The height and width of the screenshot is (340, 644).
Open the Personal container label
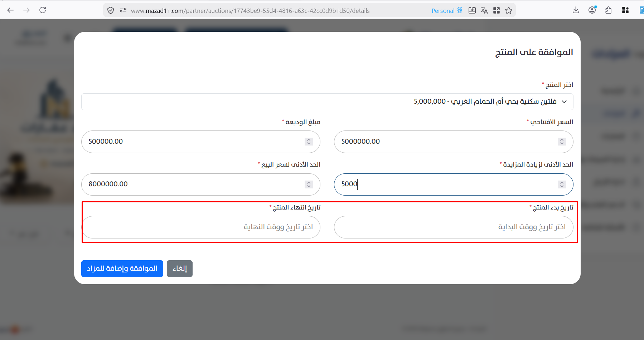point(447,10)
